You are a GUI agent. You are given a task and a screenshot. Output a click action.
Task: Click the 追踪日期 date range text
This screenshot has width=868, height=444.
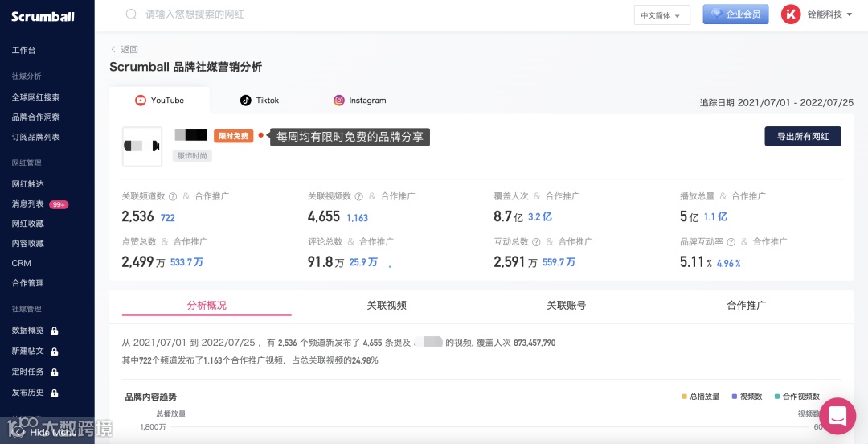[x=776, y=102]
